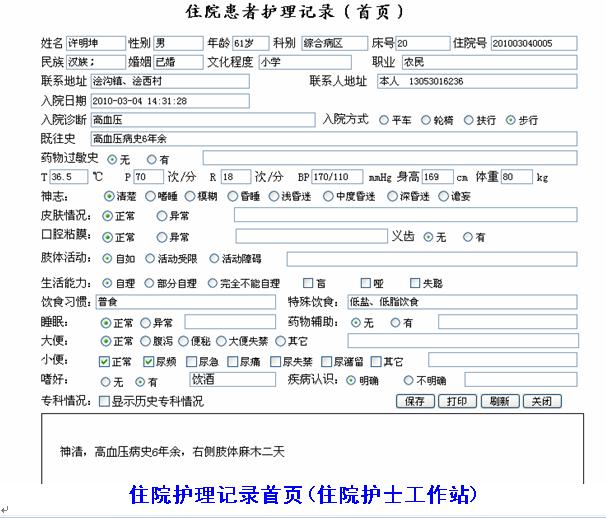Choose 活动受限 under 肢体活动

coord(150,259)
